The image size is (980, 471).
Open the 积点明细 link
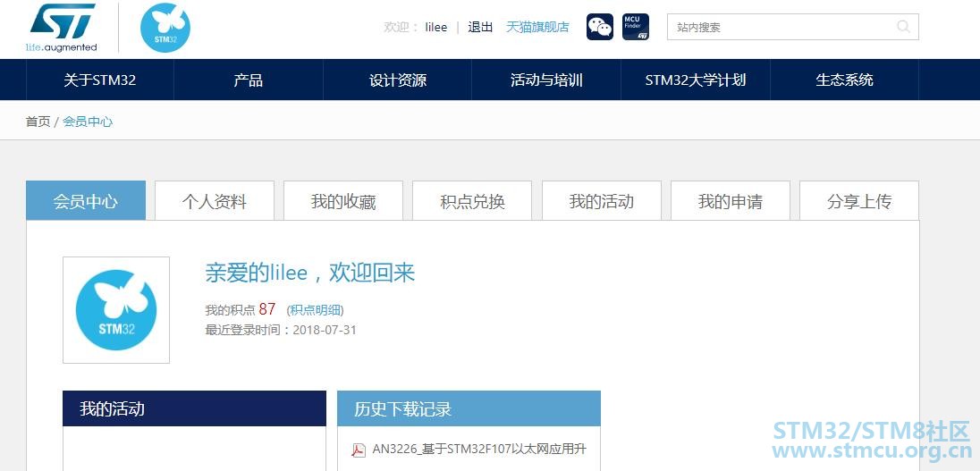coord(315,310)
